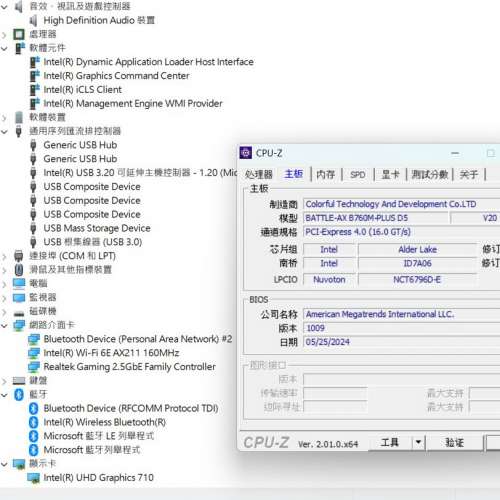Click the processor category chip icon
Screen dimensions: 500x500
click(19, 34)
